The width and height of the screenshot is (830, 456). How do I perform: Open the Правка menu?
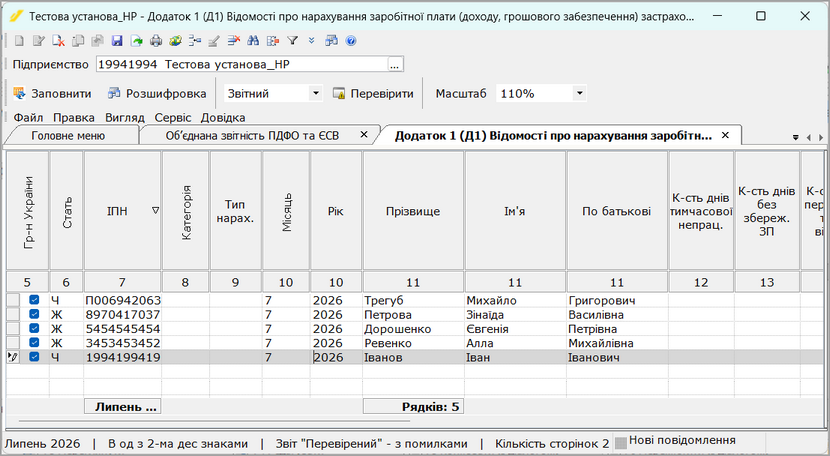tap(74, 118)
